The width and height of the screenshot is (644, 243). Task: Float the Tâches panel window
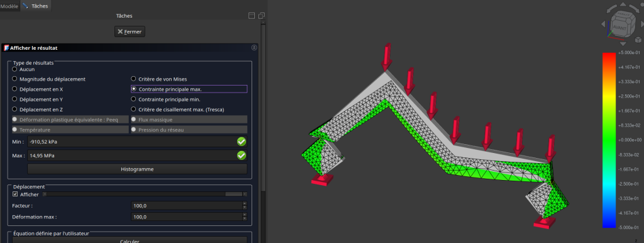(x=261, y=16)
